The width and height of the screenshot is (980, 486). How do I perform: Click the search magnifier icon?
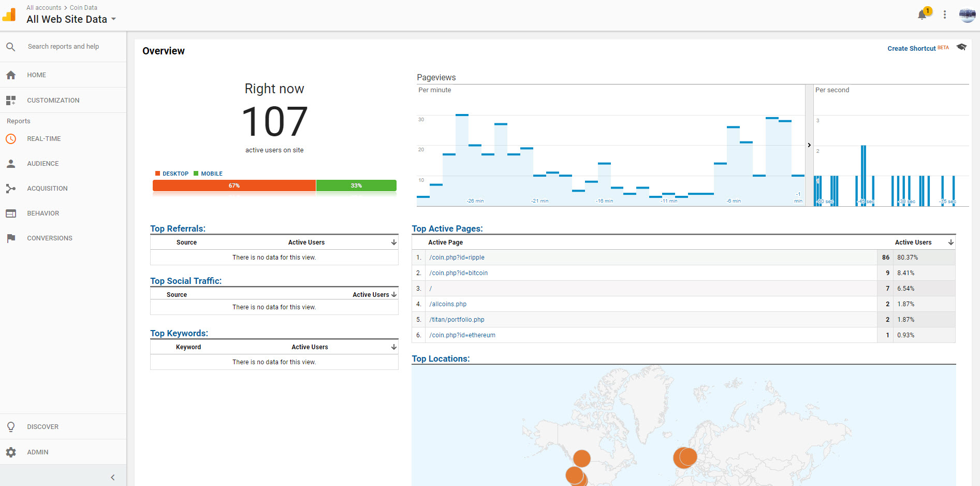point(11,47)
